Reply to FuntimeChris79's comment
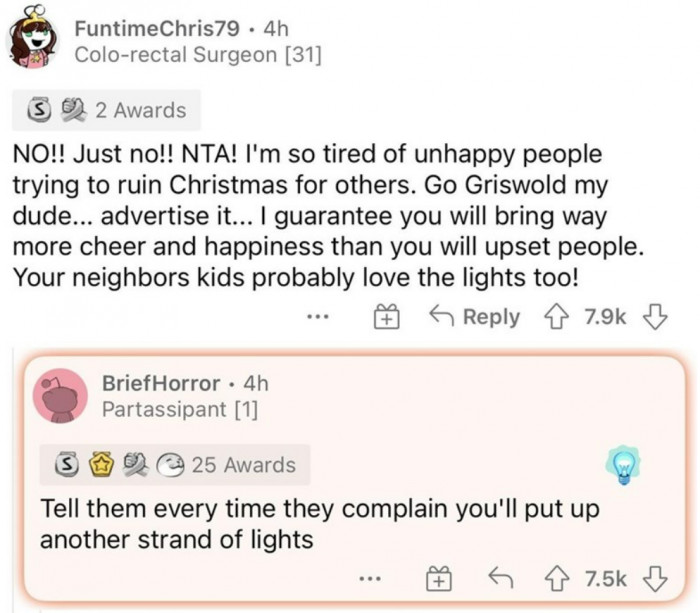The width and height of the screenshot is (700, 613). pos(475,317)
